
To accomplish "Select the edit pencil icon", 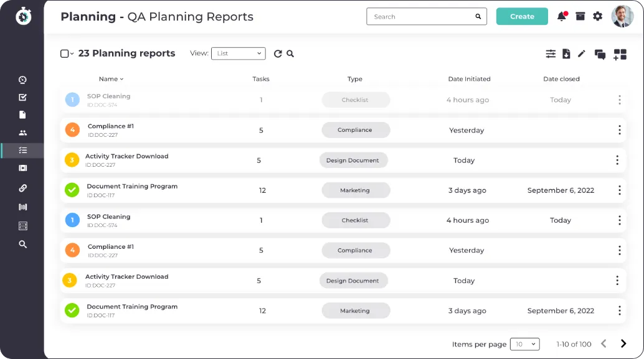I will pyautogui.click(x=582, y=54).
